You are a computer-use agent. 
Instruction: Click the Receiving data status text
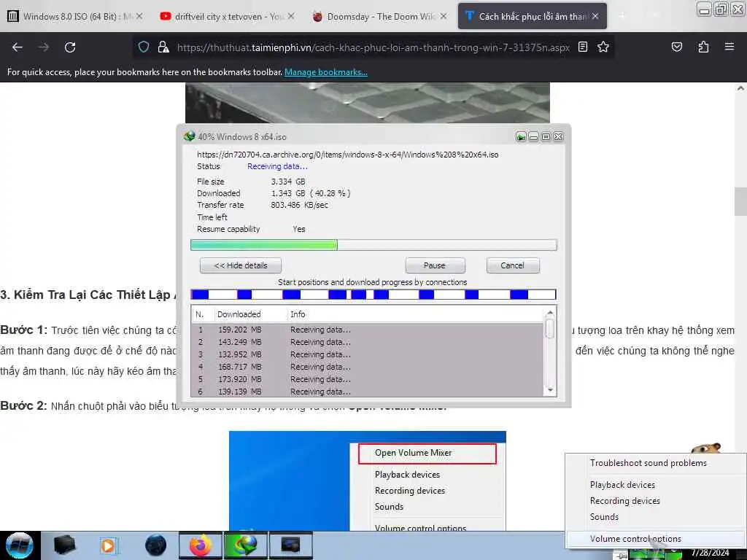click(x=277, y=167)
